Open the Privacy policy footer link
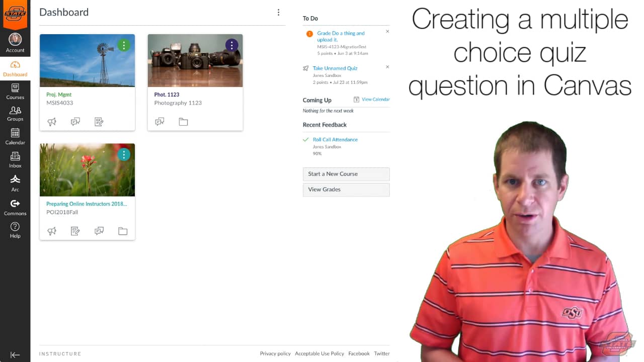The image size is (644, 362). point(275,353)
